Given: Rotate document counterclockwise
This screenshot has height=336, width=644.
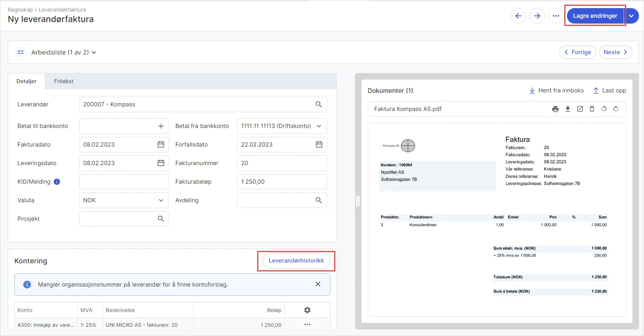Looking at the screenshot, I should coord(604,109).
